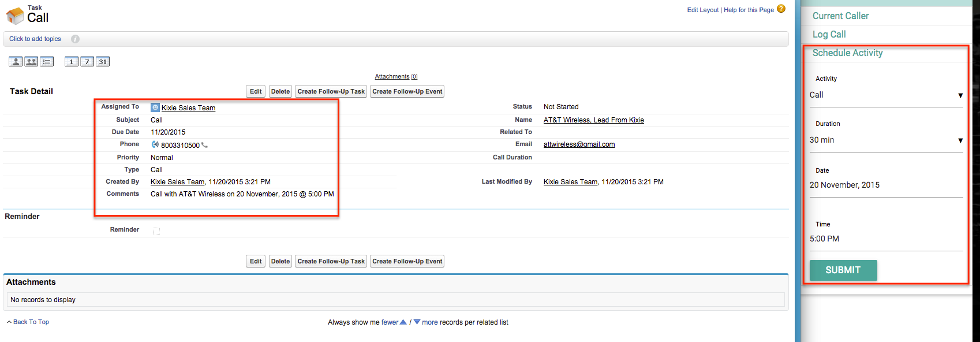The height and width of the screenshot is (342, 980).
Task: Click the bottom Create Follow-Up Task button
Action: (x=331, y=261)
